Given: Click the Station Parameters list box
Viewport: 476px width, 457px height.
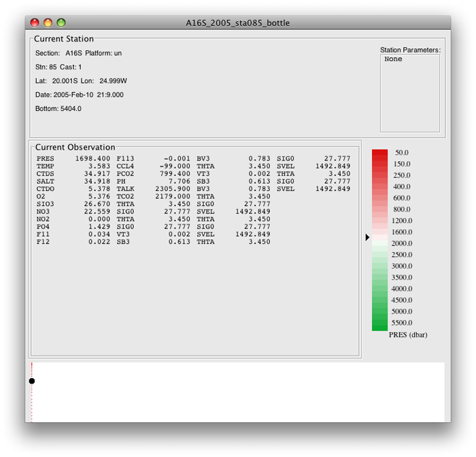Looking at the screenshot, I should pos(410,94).
